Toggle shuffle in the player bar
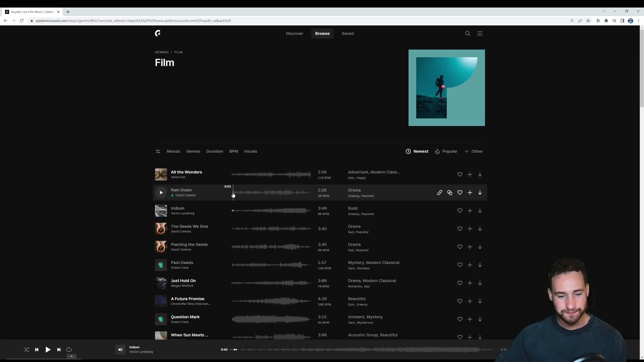 coord(26,350)
